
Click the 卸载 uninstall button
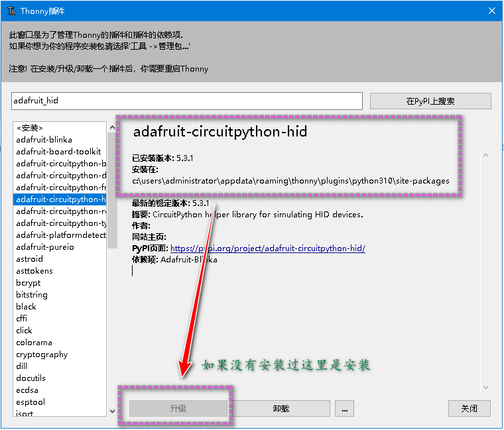pyautogui.click(x=281, y=408)
